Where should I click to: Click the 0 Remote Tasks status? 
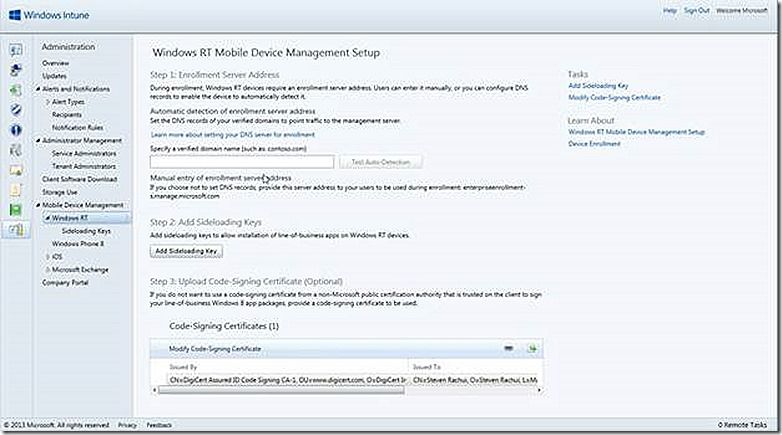[742, 425]
